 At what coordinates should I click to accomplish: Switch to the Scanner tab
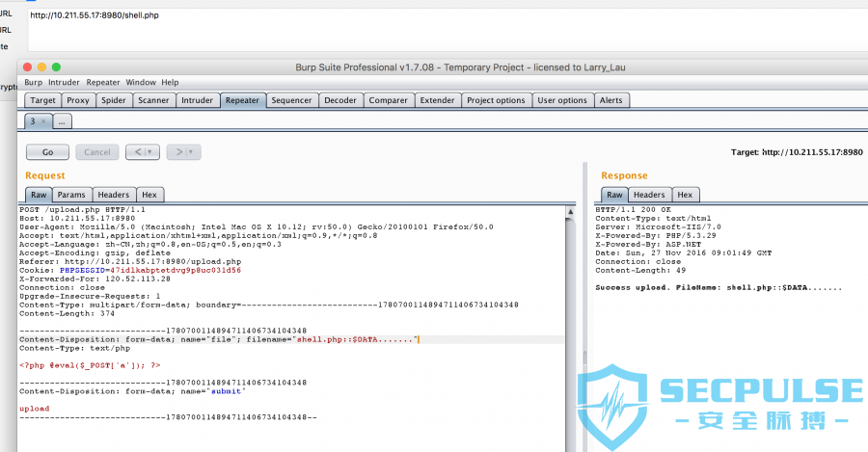tap(153, 100)
